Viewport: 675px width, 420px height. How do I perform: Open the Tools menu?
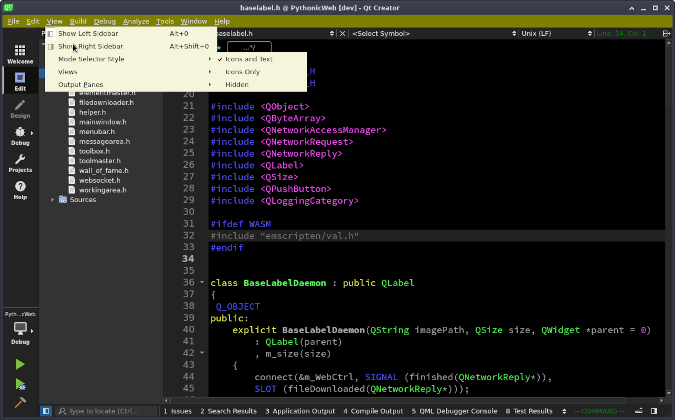pos(165,21)
